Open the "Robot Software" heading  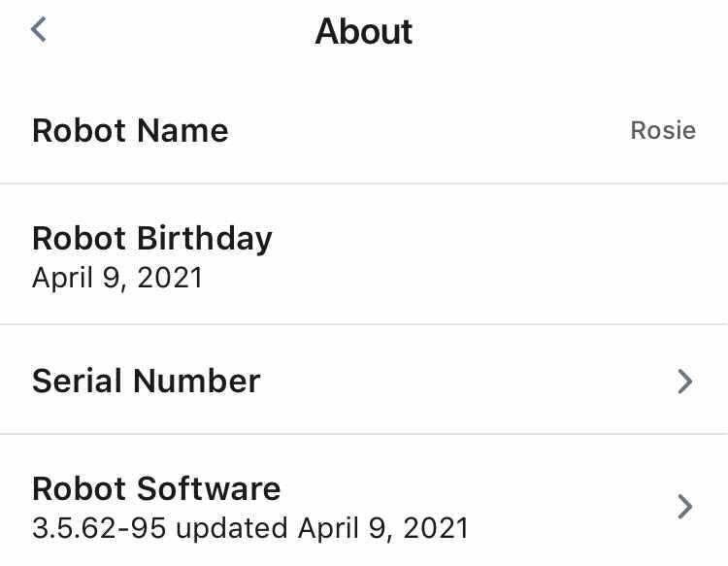point(156,488)
